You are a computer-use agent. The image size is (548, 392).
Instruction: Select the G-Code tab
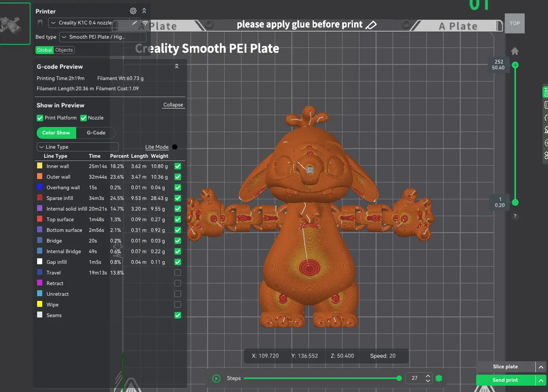click(96, 133)
